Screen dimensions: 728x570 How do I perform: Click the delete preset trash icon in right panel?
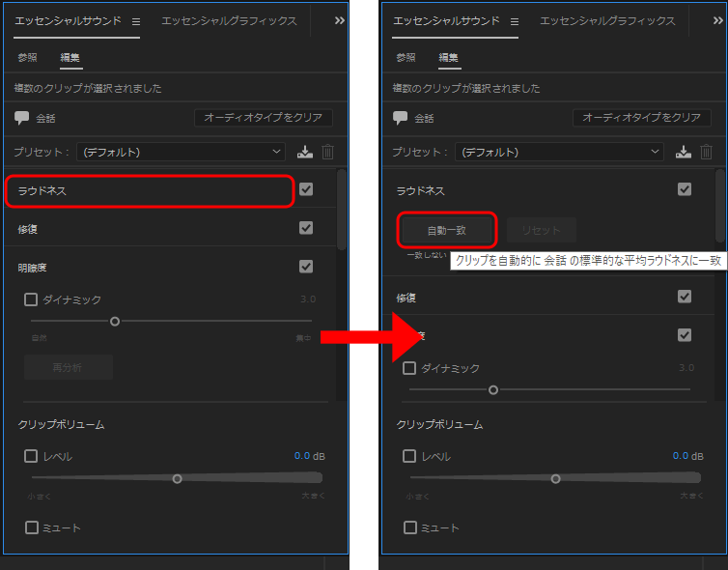tap(707, 152)
